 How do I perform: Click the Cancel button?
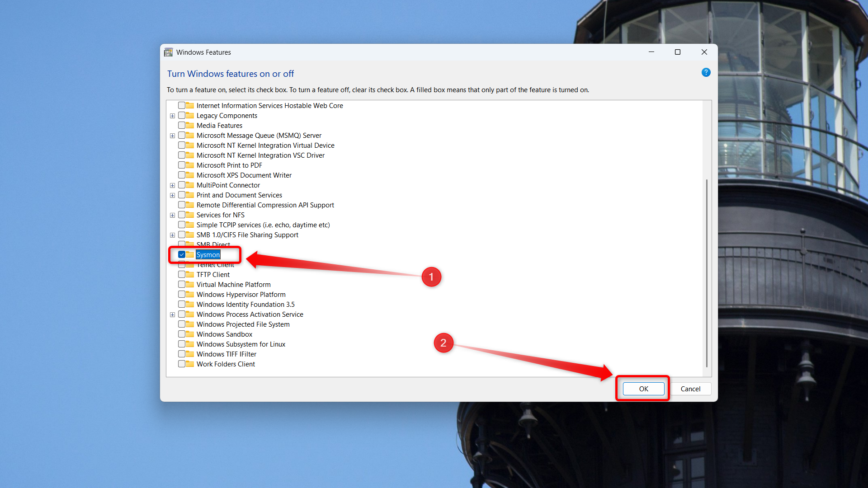point(690,389)
